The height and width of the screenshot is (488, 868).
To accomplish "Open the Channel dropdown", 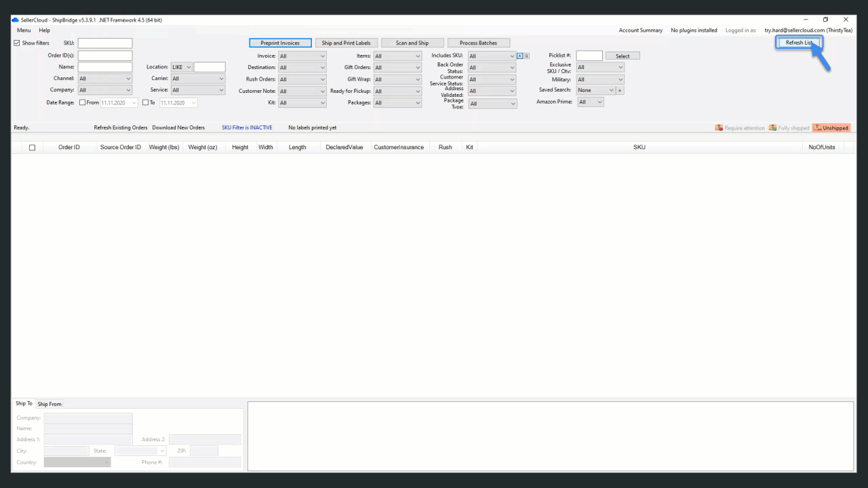I will 105,79.
